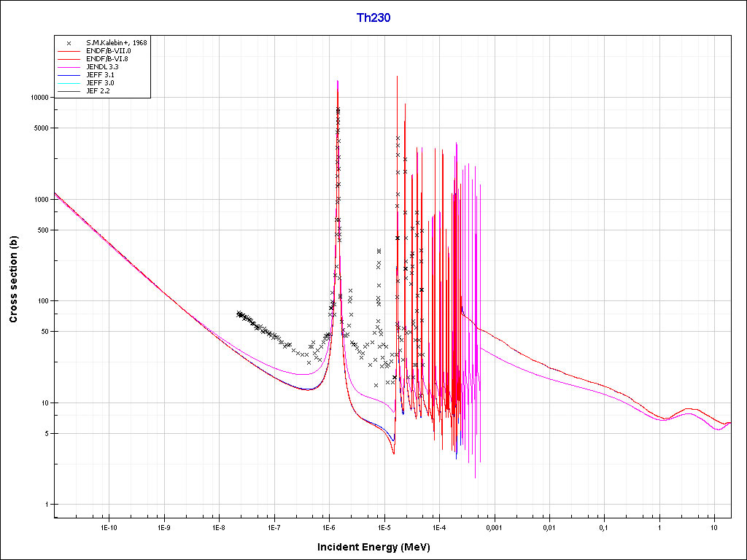
Task: Click the Th230 chart title
Action: pyautogui.click(x=373, y=18)
